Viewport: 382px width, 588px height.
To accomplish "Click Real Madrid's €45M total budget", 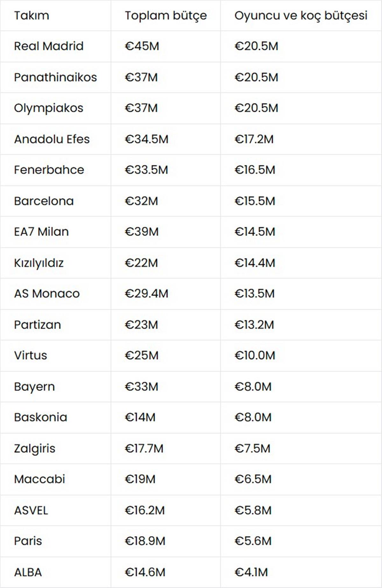I will 142,46.
